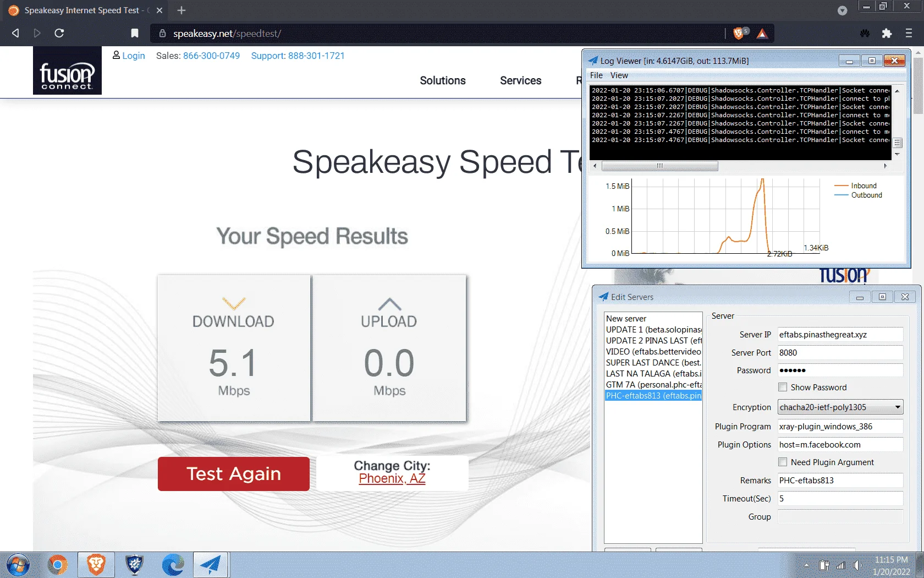Click the site lock icon in address bar
Screen dimensions: 924x578
pyautogui.click(x=163, y=34)
